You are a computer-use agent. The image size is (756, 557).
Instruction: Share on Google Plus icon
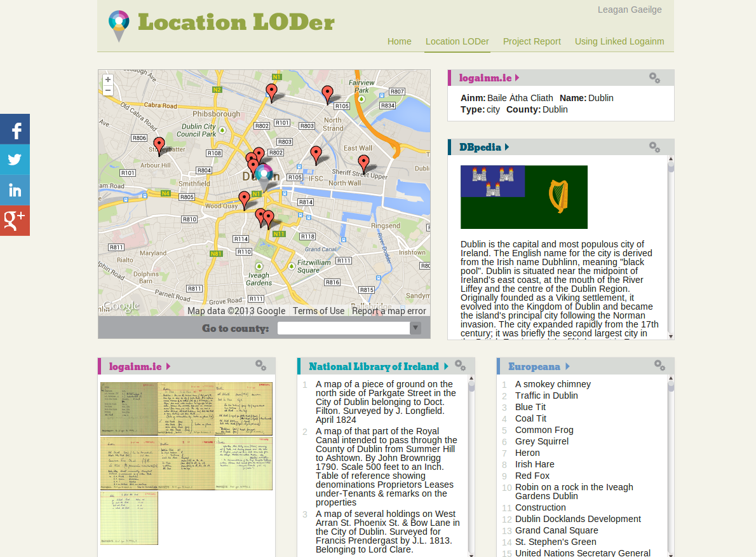(15, 221)
